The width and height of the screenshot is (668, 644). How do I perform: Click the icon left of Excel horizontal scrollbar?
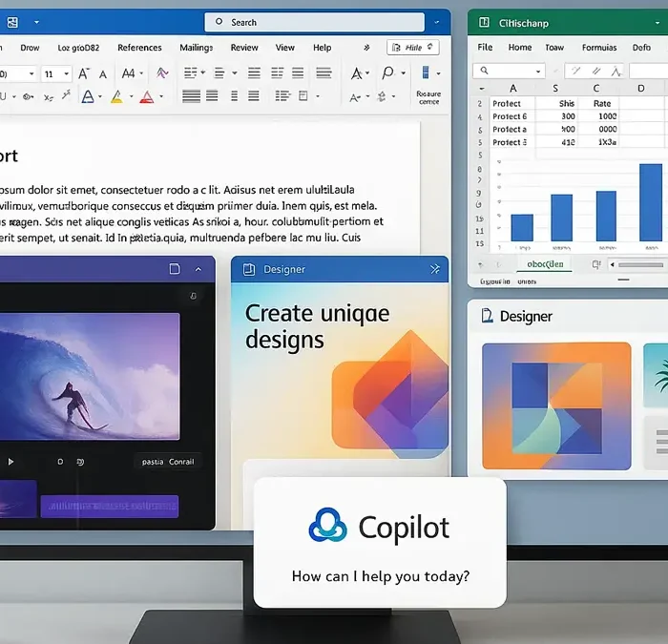(x=596, y=265)
